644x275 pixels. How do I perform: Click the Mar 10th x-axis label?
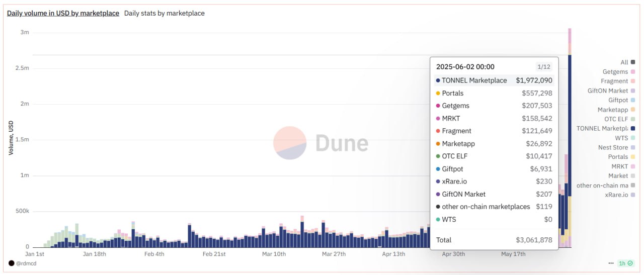pos(274,254)
